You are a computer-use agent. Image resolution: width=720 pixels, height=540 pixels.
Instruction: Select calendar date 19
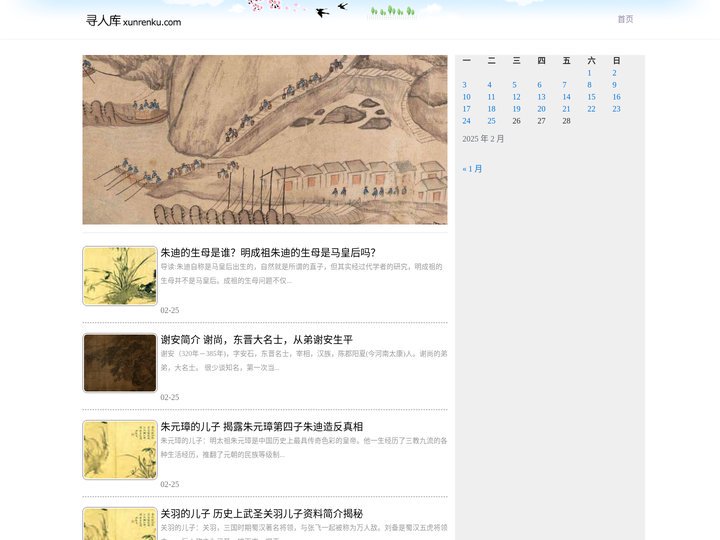517,109
